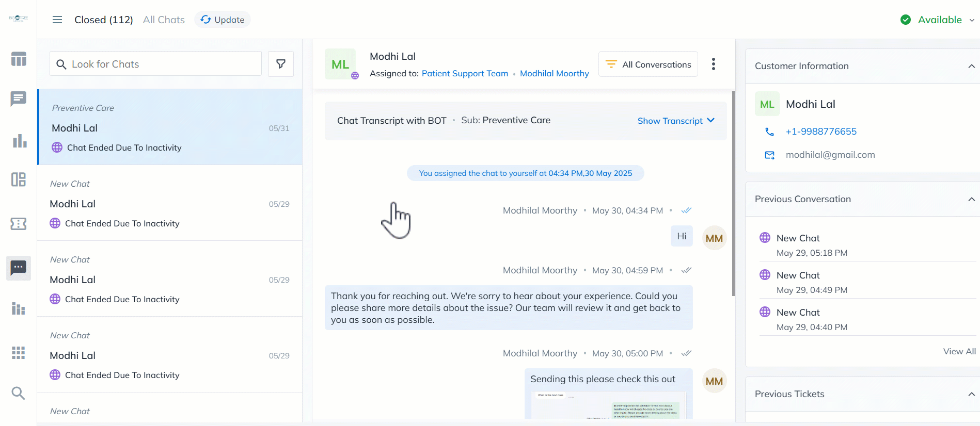The height and width of the screenshot is (426, 980).
Task: Open New Chat dated May 29, 04:49 PM
Action: click(867, 282)
